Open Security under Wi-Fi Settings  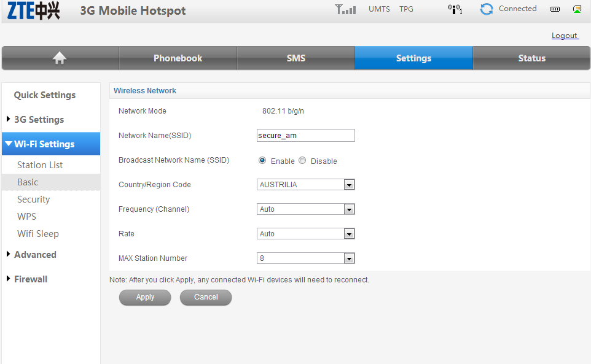[x=34, y=199]
